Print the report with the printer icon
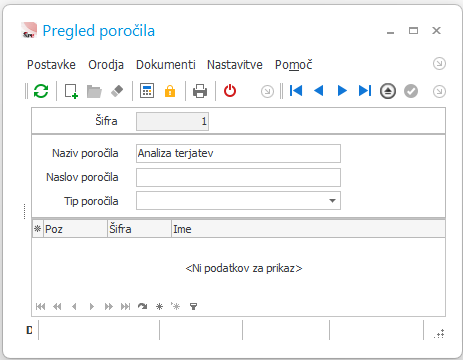The image size is (463, 360). 200,91
